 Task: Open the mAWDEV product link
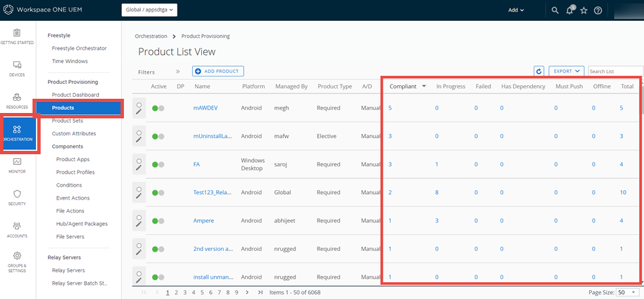(205, 108)
